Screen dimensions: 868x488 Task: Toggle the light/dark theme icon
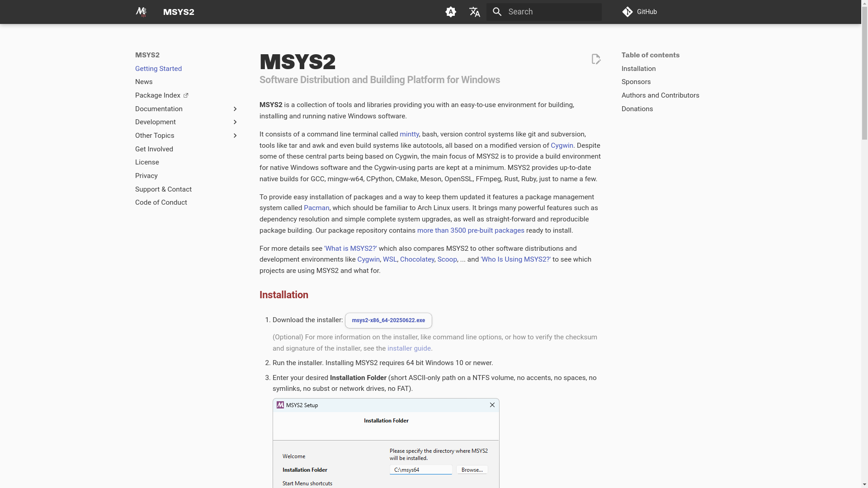pos(451,12)
